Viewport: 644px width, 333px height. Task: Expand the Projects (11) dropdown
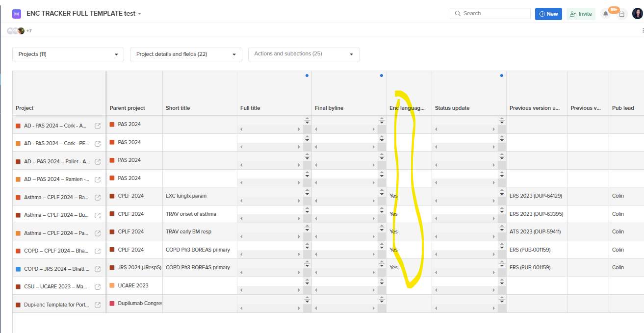tap(68, 54)
